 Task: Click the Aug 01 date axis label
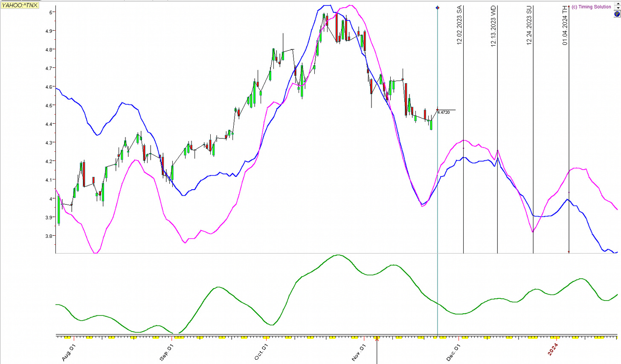click(69, 352)
